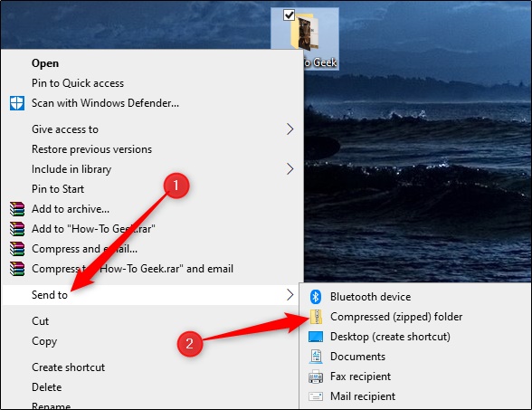
Task: Expand the Give access to submenu arrow
Action: (x=290, y=129)
